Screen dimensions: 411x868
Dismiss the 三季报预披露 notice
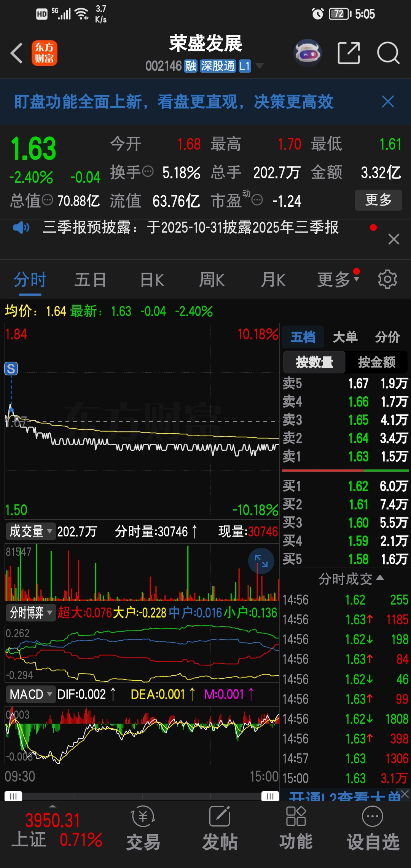tap(393, 239)
